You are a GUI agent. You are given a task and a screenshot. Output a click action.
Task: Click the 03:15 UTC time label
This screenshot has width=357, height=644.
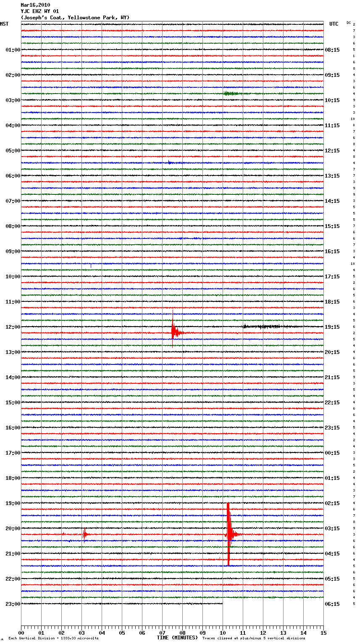(x=332, y=529)
